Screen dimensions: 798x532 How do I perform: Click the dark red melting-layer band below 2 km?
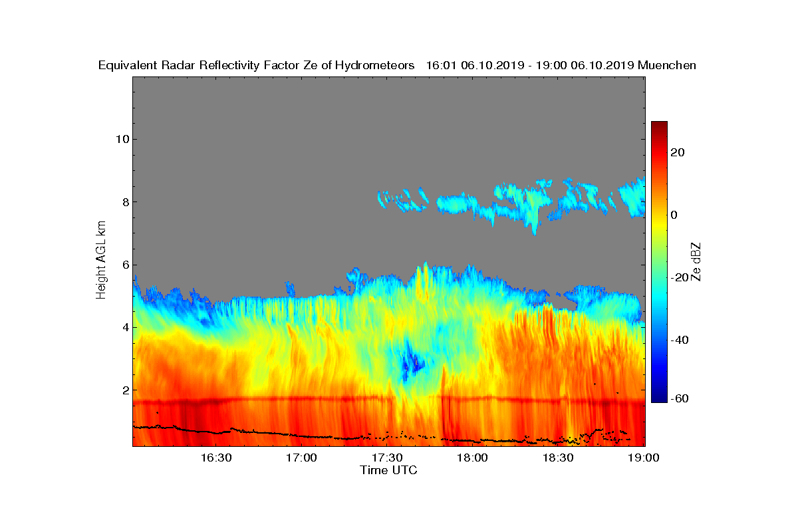(x=388, y=401)
